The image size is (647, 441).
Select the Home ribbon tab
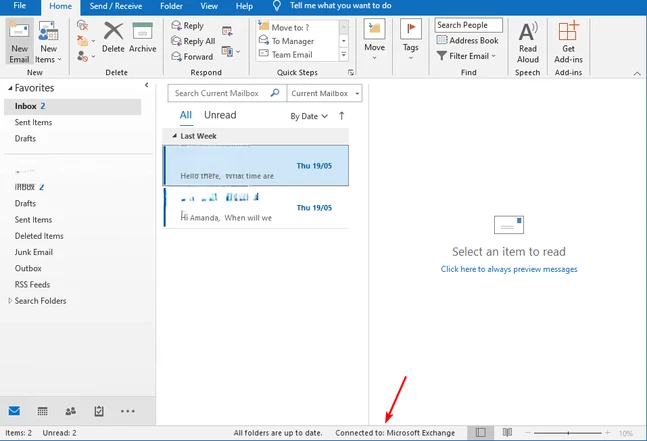60,7
